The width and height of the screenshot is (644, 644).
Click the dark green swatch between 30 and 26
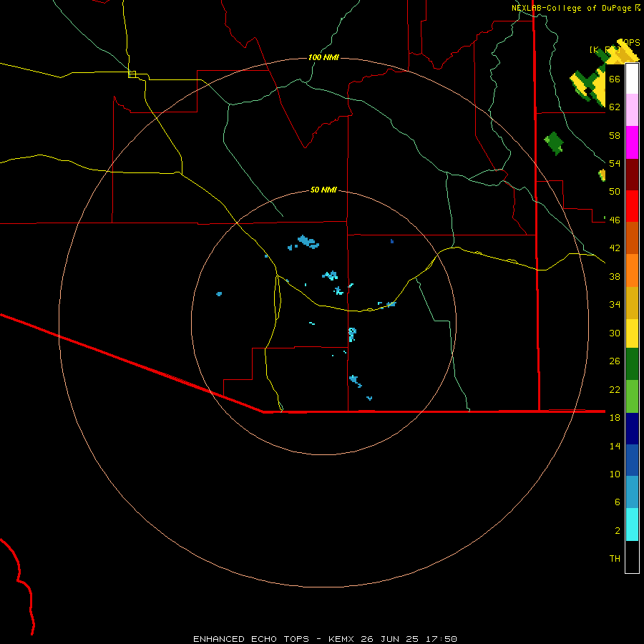632,364
